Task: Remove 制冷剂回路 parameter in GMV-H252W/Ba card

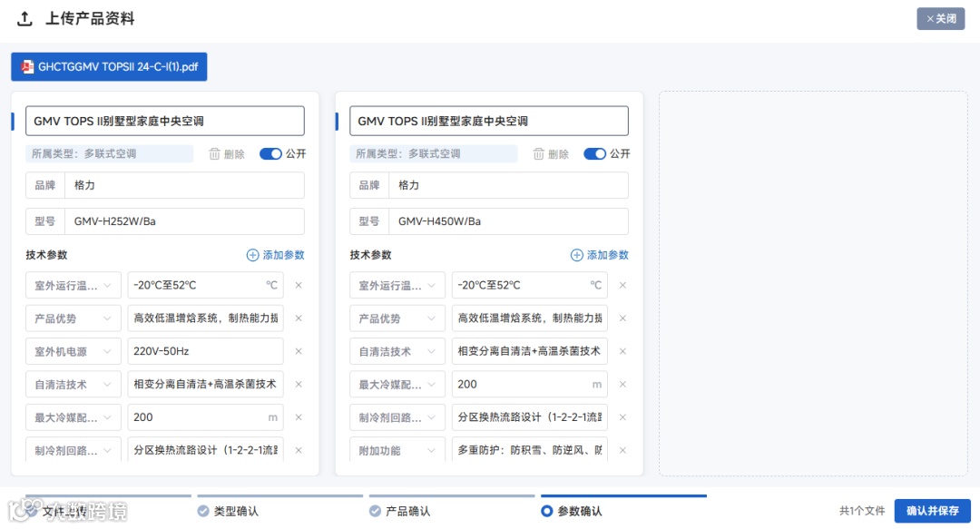Action: coord(299,450)
